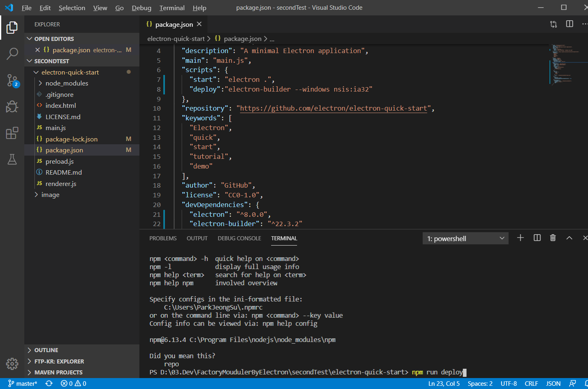Screen dimensions: 588x389
Task: Open the Help menu
Action: (x=199, y=8)
